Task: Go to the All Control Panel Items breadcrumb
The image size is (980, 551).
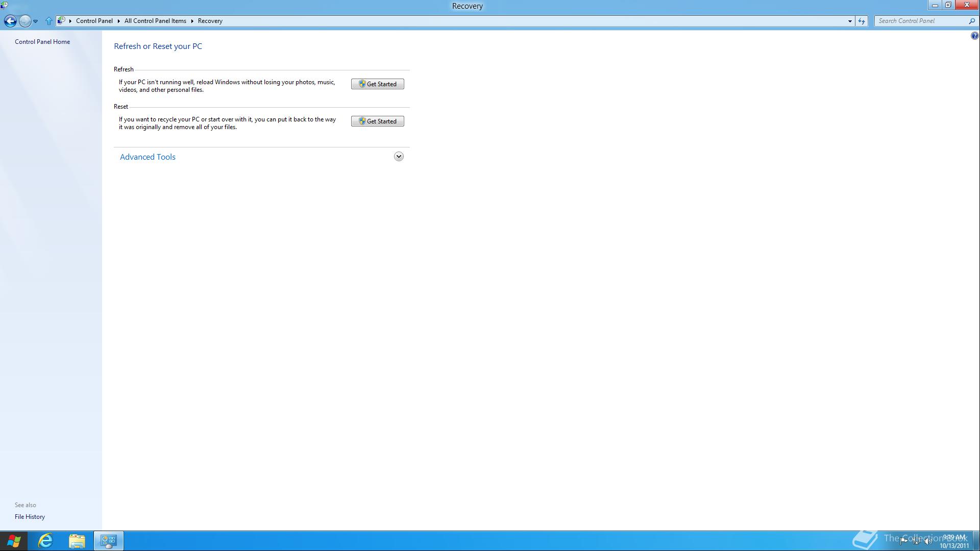Action: coord(155,21)
